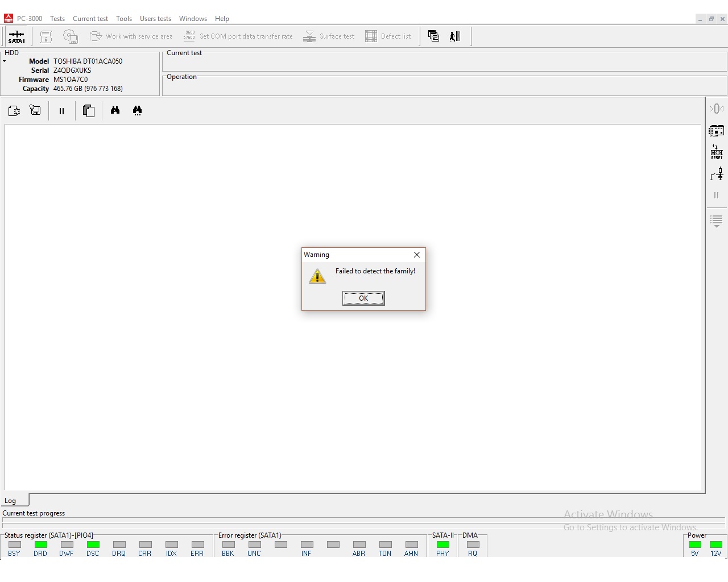
Task: Click the cascade windows icon
Action: pyautogui.click(x=433, y=36)
